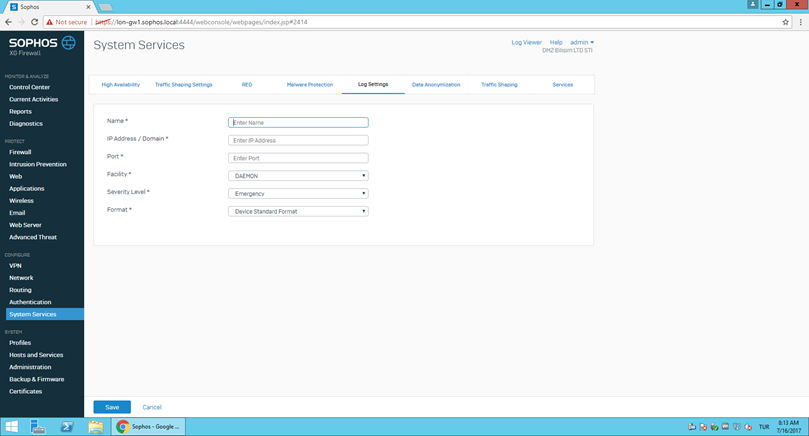Open Certificates in sidebar
This screenshot has width=809, height=436.
pos(25,392)
